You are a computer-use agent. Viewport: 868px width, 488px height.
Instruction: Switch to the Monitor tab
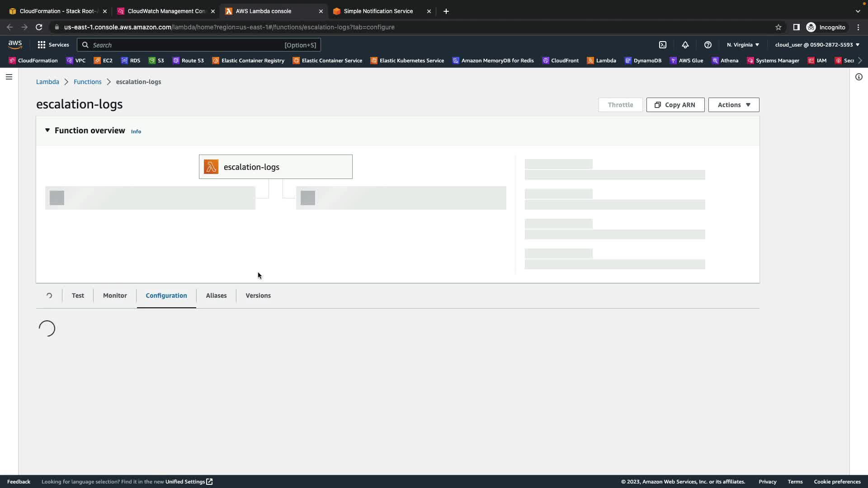pyautogui.click(x=115, y=296)
